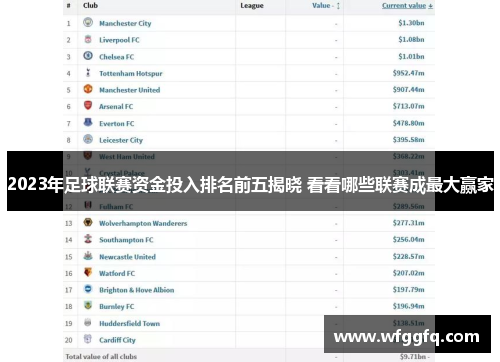Click the Wolverhampton Wanderers crest icon

coord(88,222)
